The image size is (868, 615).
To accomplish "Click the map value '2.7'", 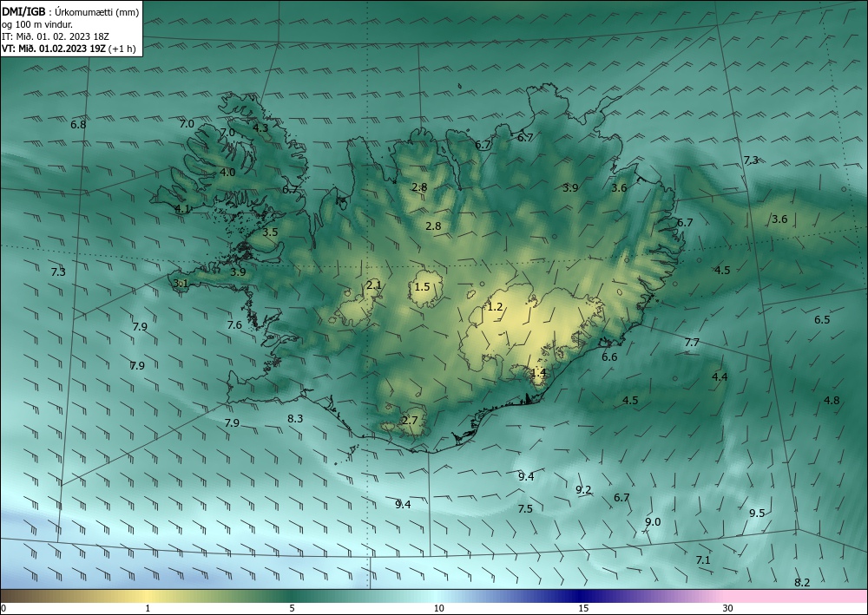I will click(410, 421).
